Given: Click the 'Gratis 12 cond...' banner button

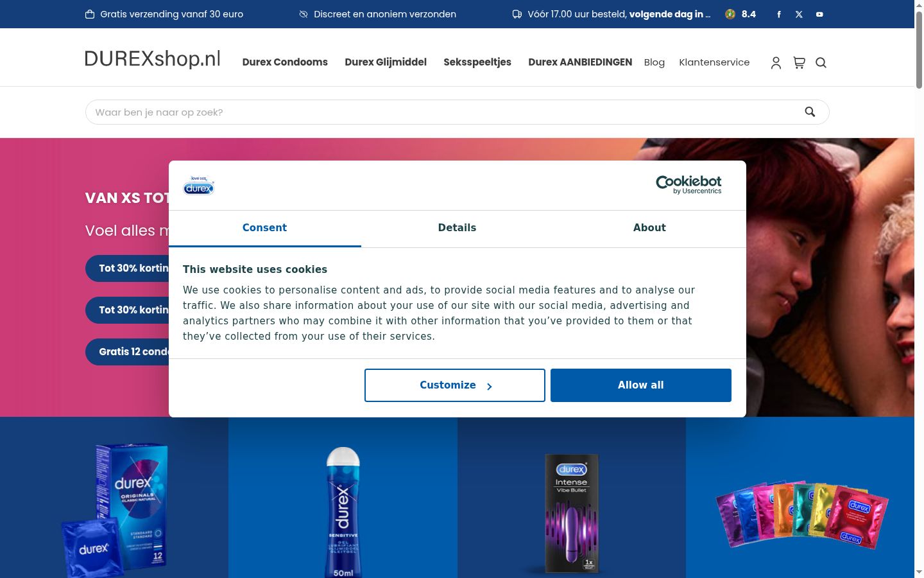Looking at the screenshot, I should pyautogui.click(x=127, y=352).
